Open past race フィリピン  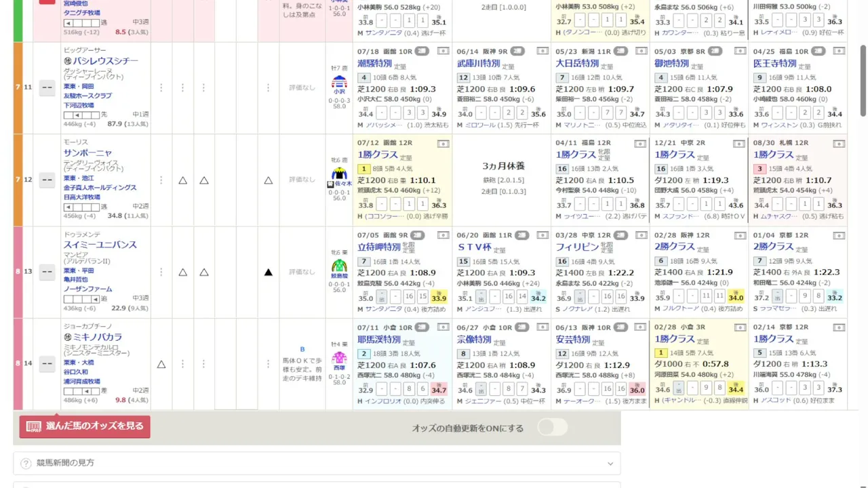(x=577, y=247)
